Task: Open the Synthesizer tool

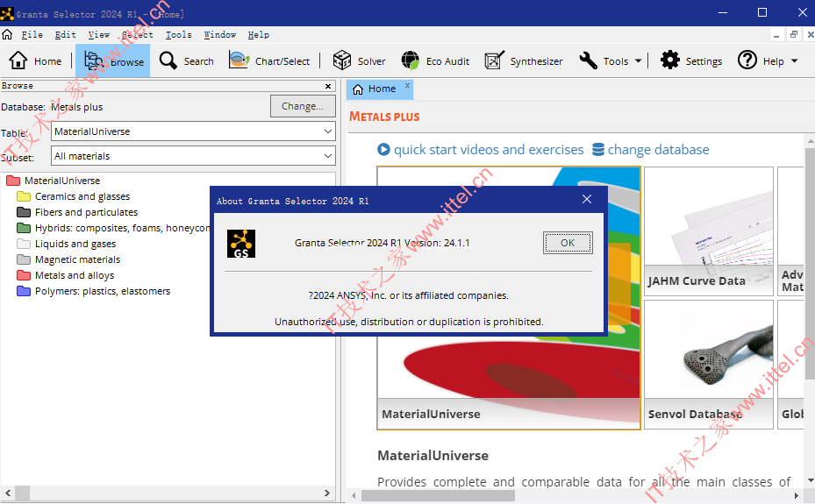Action: coord(524,60)
